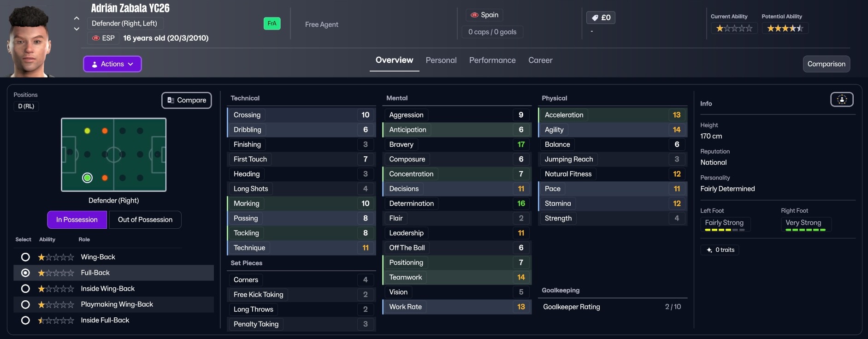Click the Potential Ability star rating
Image resolution: width=868 pixels, height=339 pixels.
coord(785,28)
